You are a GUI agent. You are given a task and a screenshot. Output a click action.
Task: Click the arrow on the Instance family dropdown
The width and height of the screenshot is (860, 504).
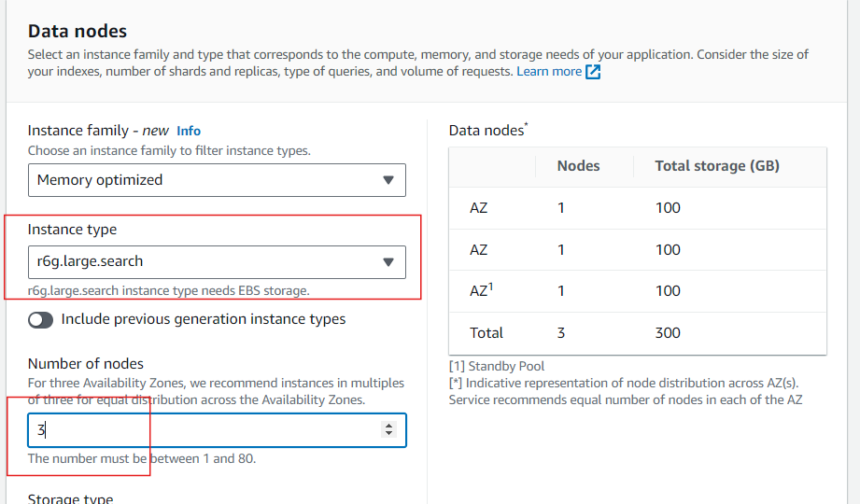point(388,180)
